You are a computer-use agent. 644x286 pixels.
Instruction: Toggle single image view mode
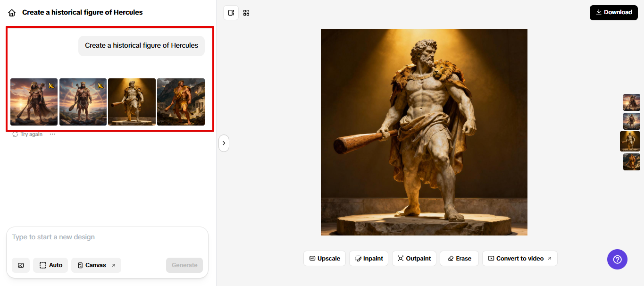click(x=231, y=13)
